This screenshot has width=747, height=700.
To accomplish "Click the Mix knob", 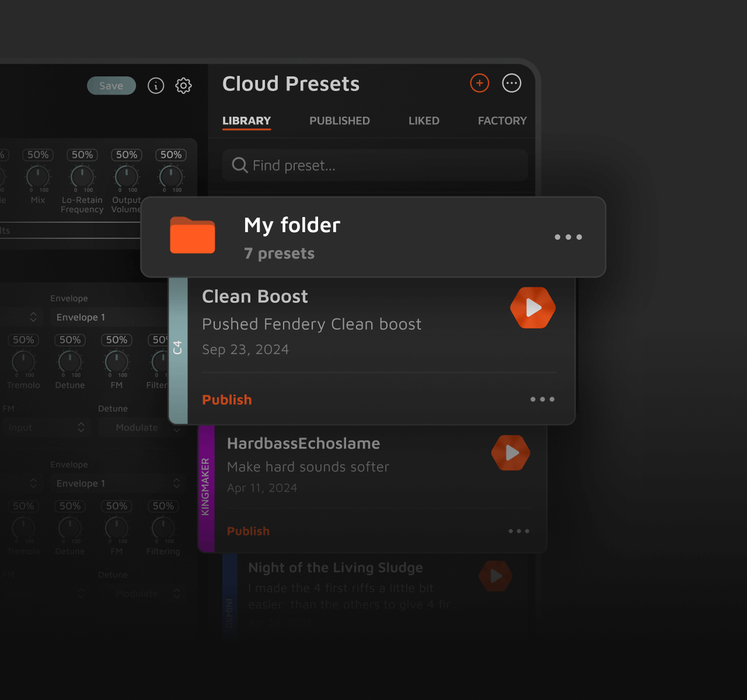I will pyautogui.click(x=38, y=177).
